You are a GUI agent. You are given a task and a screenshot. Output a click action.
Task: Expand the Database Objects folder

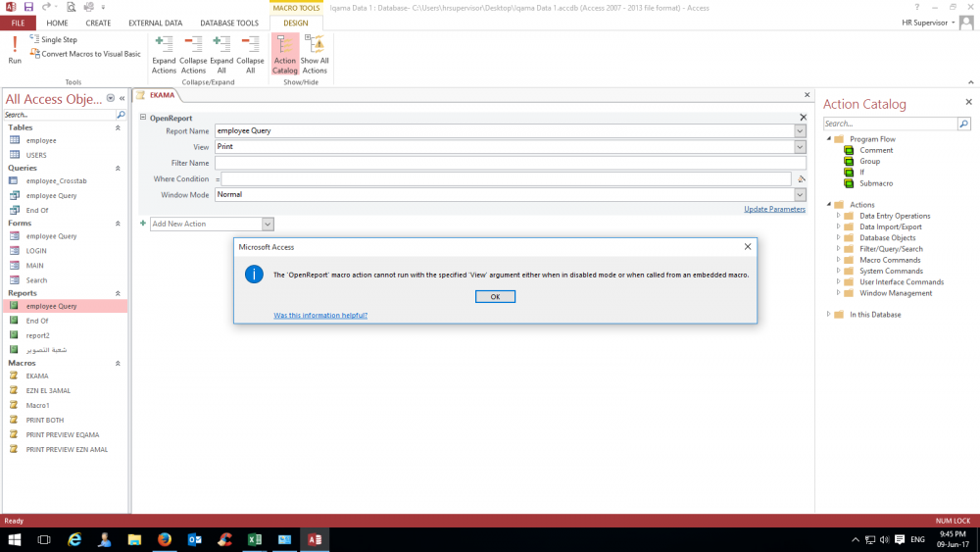[x=839, y=237]
